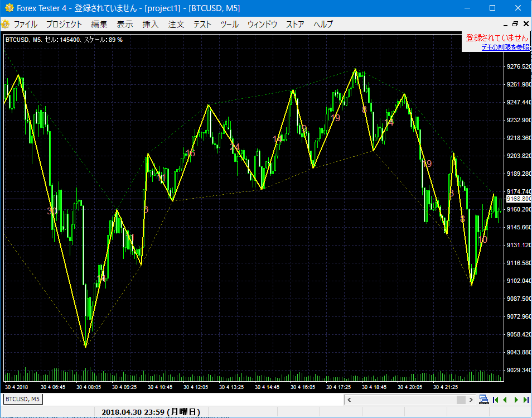Click the zigzag label 16 on chart

190,153
